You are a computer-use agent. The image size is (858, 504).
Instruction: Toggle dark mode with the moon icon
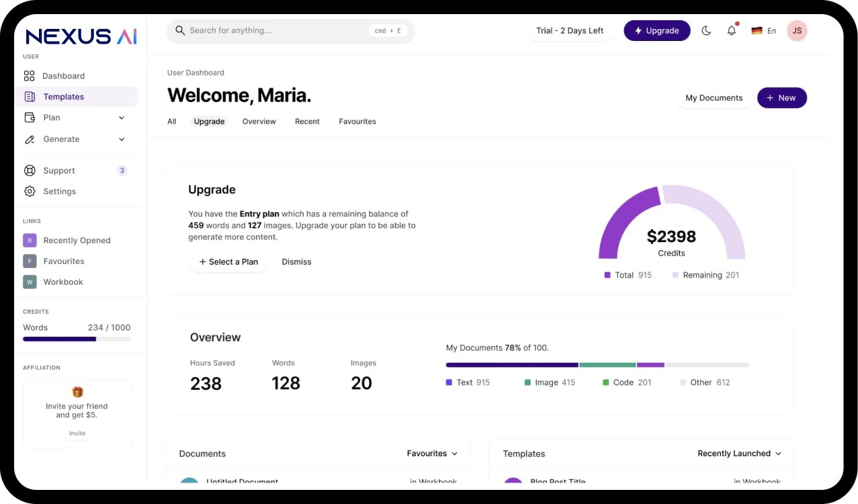point(706,30)
